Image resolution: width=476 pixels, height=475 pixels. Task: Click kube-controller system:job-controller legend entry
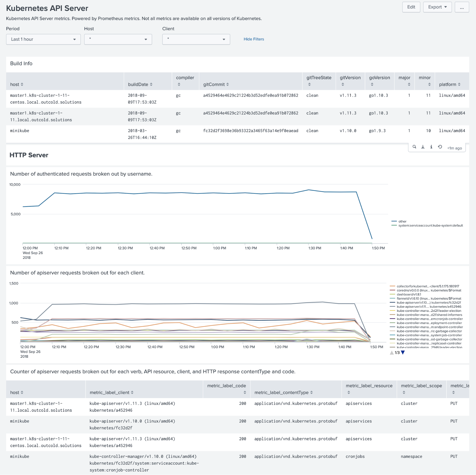pos(426,335)
